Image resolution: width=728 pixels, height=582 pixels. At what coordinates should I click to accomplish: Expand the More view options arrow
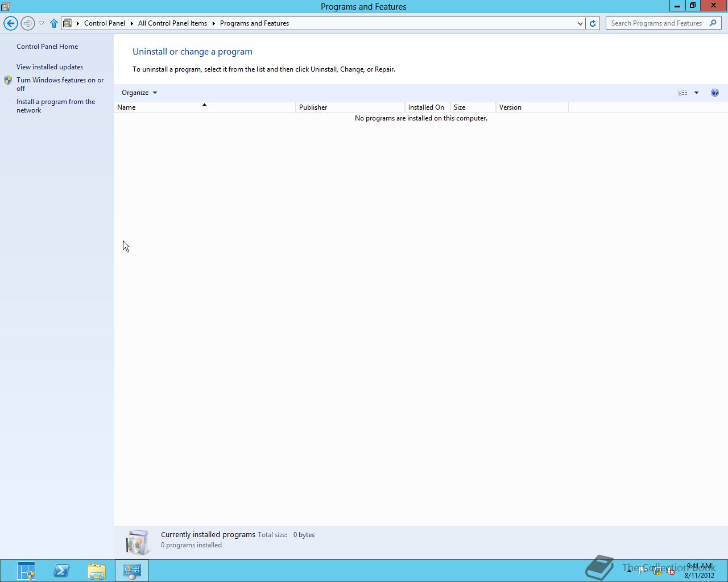tap(696, 93)
